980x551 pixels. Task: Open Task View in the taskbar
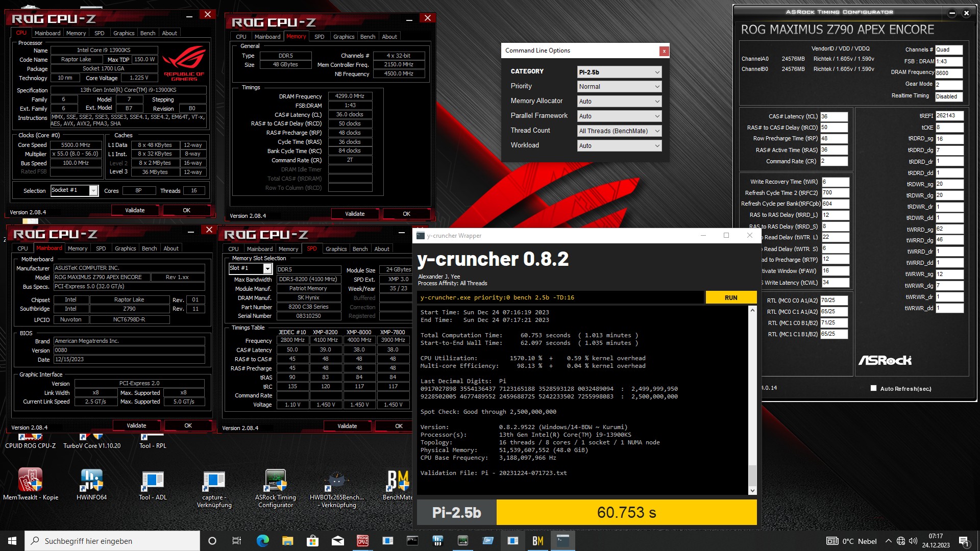tap(237, 541)
